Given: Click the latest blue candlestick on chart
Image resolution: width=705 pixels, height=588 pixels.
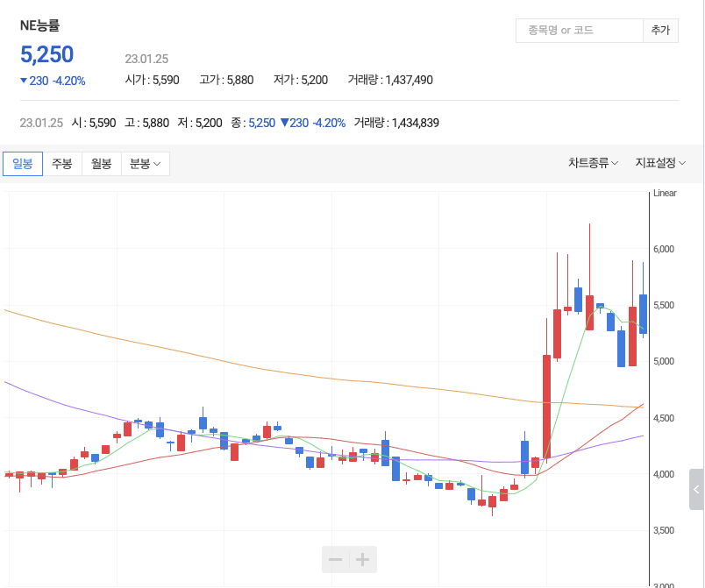Looking at the screenshot, I should (x=644, y=314).
